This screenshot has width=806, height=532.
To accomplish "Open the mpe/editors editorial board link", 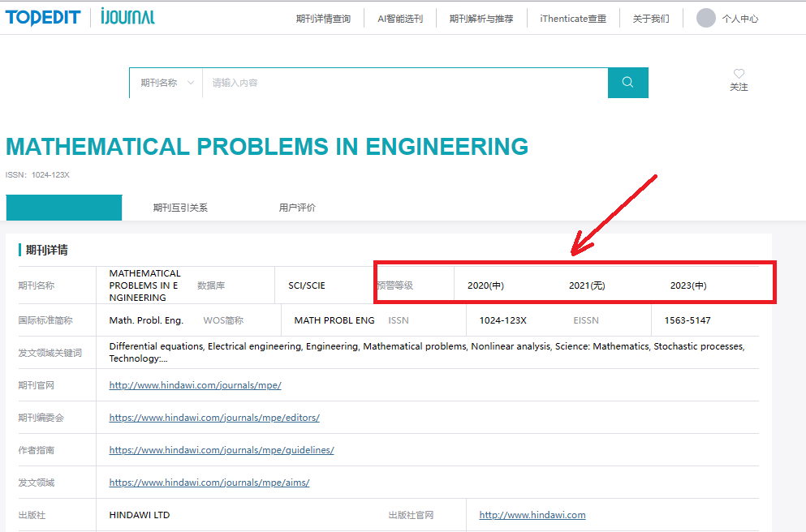I will pos(214,418).
